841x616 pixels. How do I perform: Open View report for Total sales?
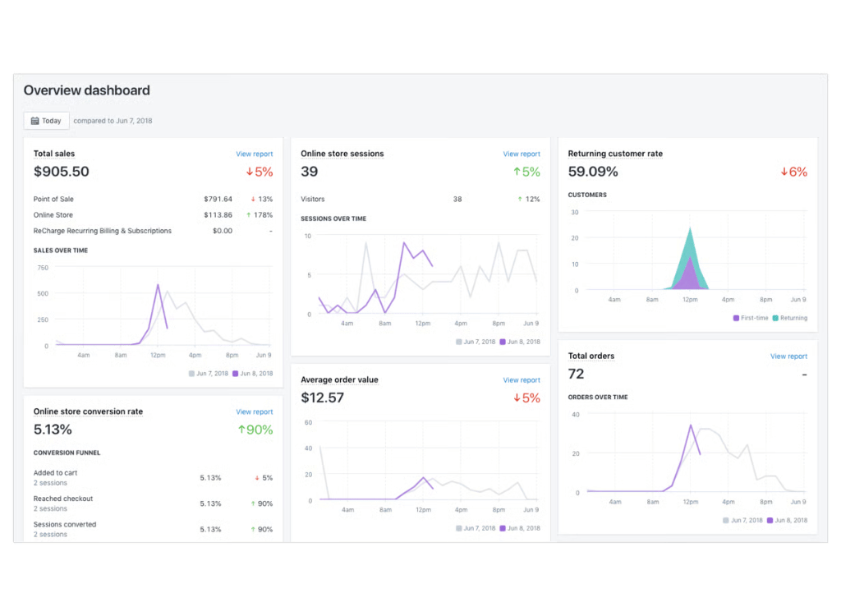[x=255, y=154]
